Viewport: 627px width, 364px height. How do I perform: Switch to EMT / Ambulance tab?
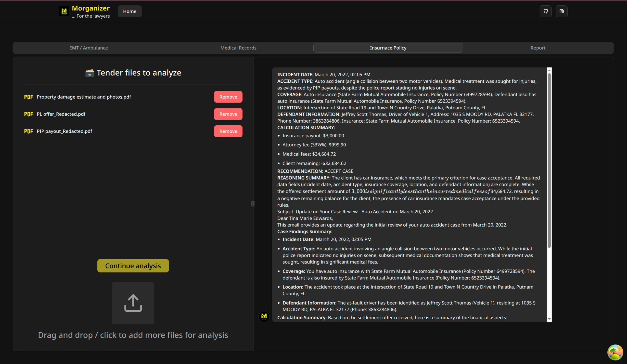click(x=89, y=48)
